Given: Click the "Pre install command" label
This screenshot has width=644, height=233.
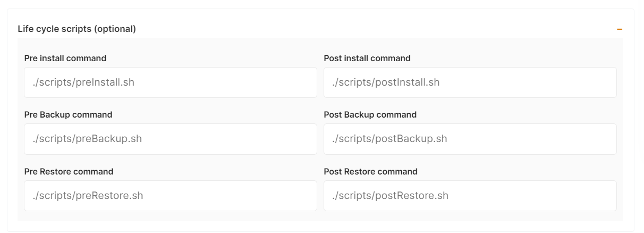Looking at the screenshot, I should click(65, 58).
